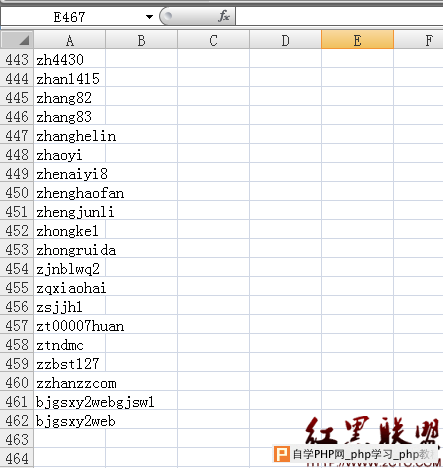Click the fx insert function icon
Image resolution: width=443 pixels, height=468 pixels.
click(x=224, y=16)
